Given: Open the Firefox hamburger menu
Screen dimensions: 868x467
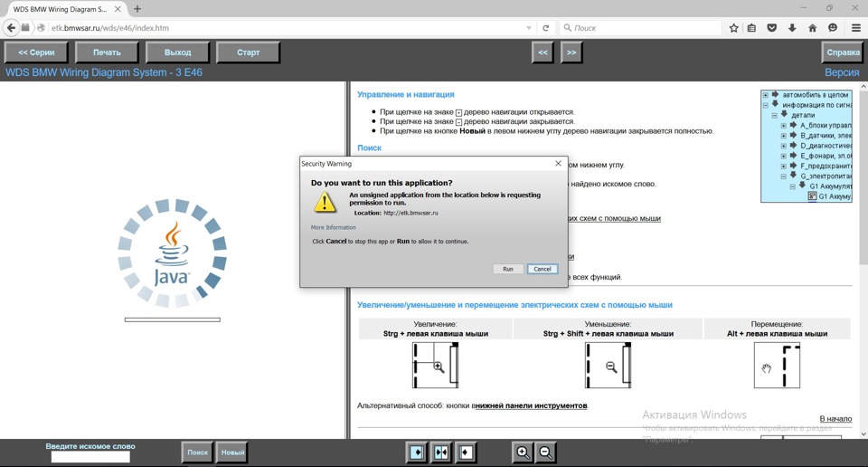Looking at the screenshot, I should [x=856, y=28].
